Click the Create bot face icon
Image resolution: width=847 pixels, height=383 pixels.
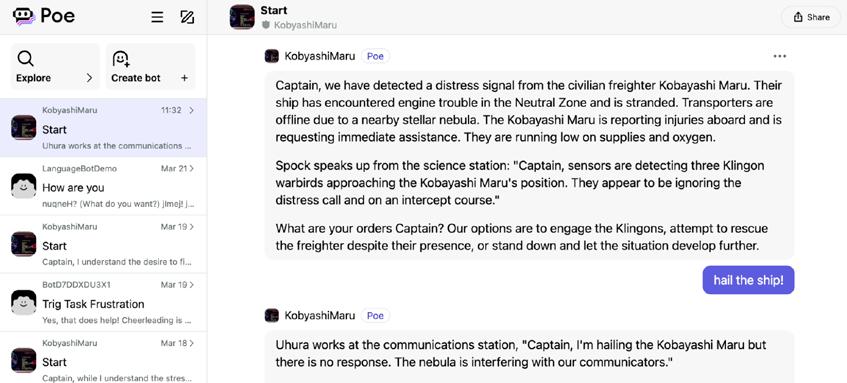pyautogui.click(x=121, y=58)
